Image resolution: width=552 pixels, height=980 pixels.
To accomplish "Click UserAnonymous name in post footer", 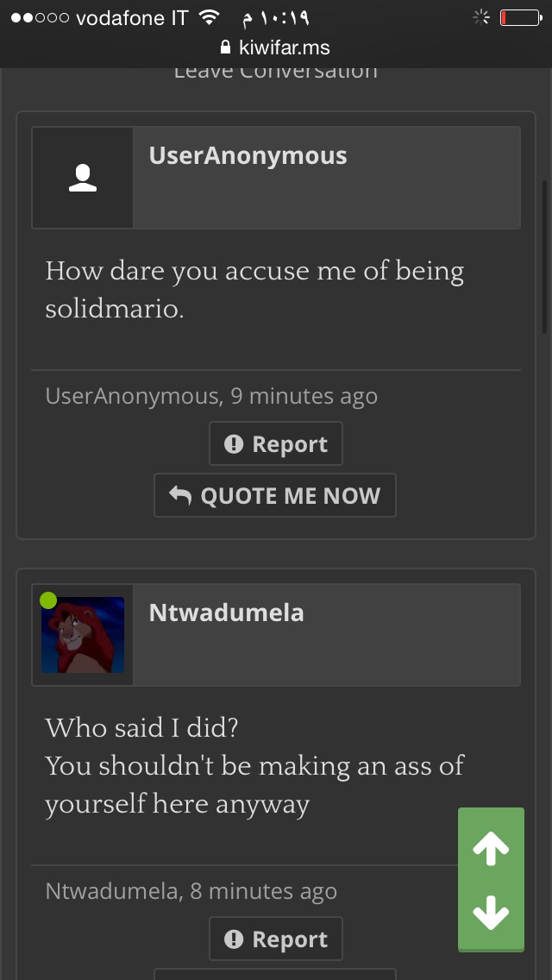I will tap(131, 396).
